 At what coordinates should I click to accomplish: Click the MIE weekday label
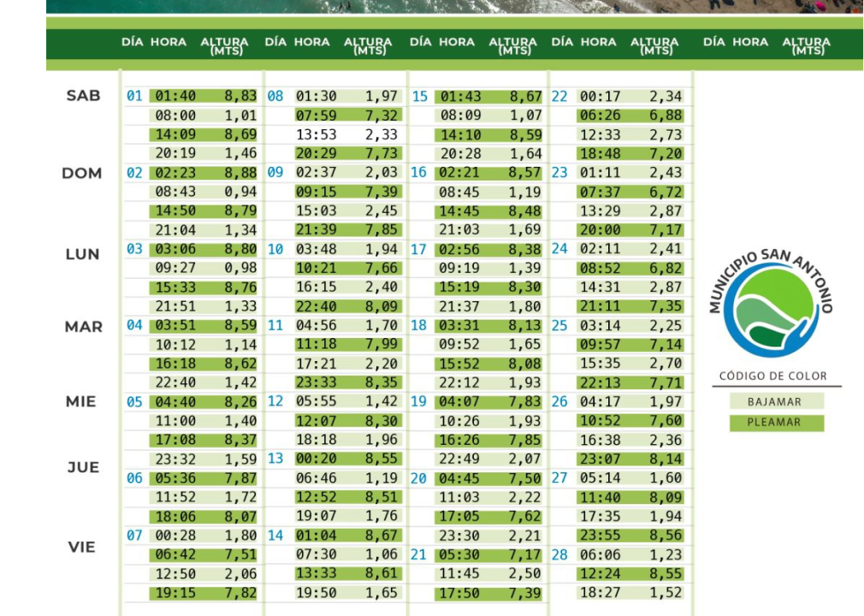82,401
